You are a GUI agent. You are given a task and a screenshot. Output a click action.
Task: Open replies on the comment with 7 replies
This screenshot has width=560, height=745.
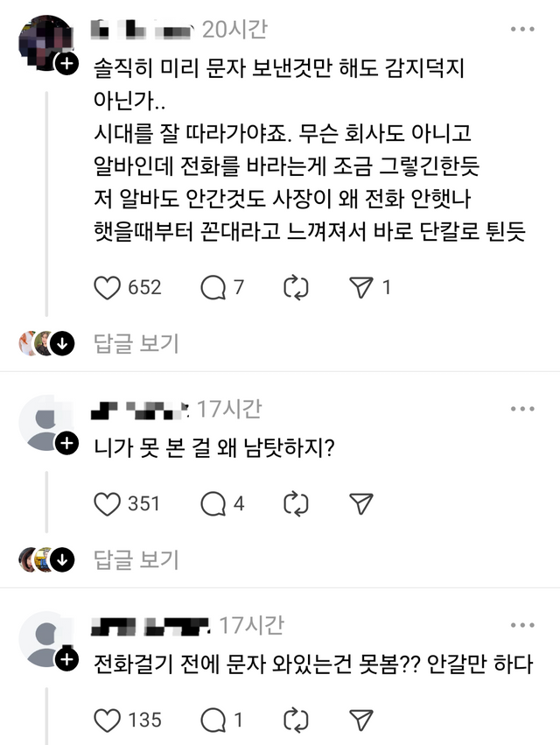(x=213, y=288)
